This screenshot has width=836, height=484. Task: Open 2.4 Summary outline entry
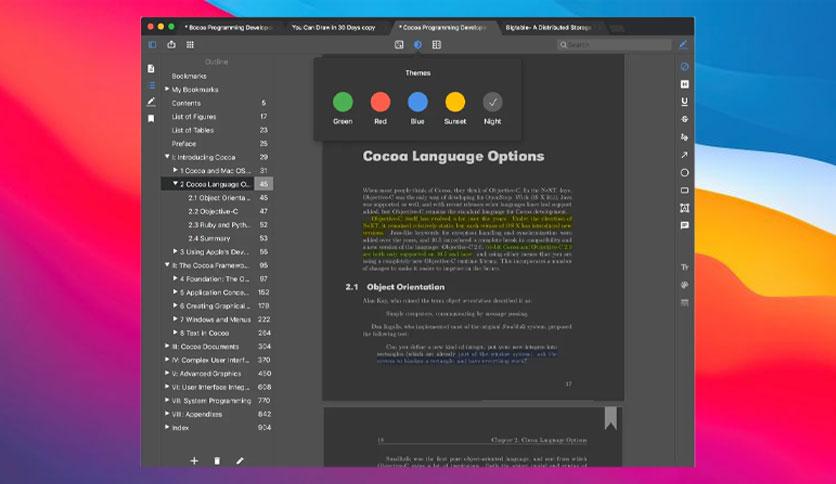[x=209, y=238]
